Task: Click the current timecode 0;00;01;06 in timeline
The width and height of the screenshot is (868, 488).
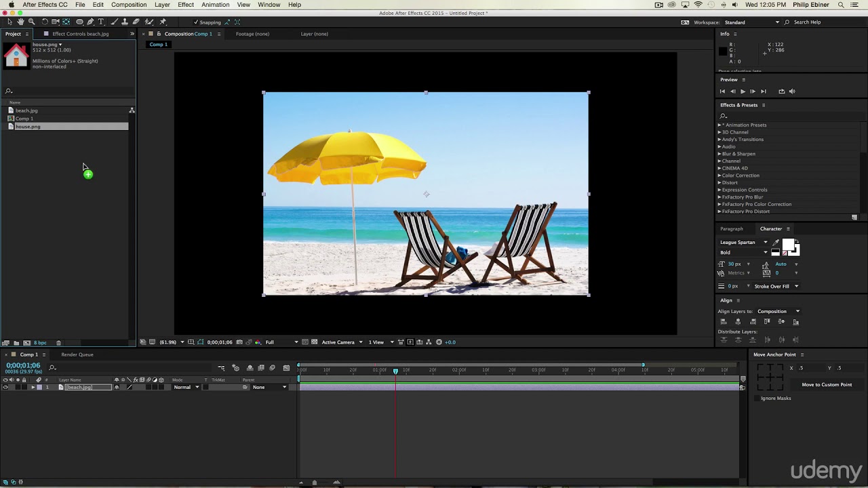Action: (23, 365)
